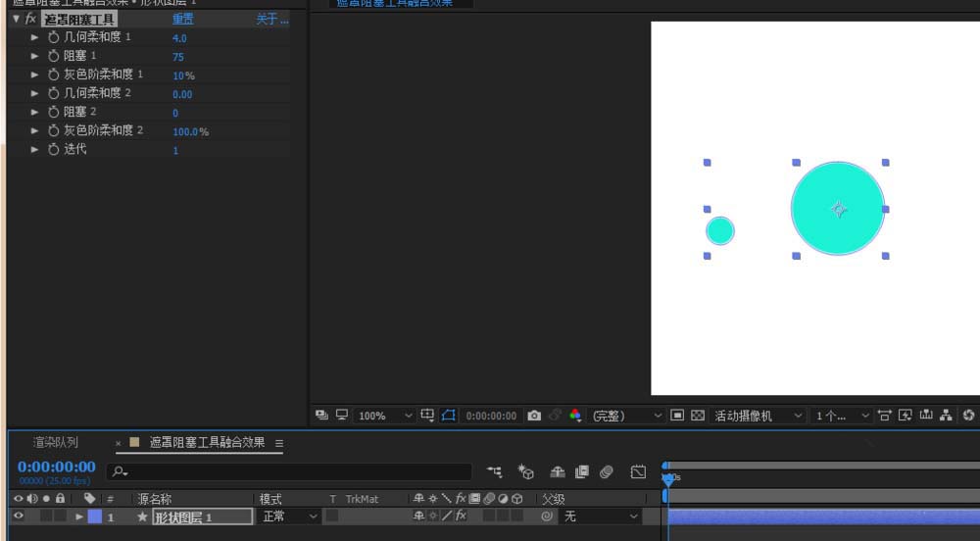
Task: Toggle mask and shape path visibility
Action: (x=448, y=416)
